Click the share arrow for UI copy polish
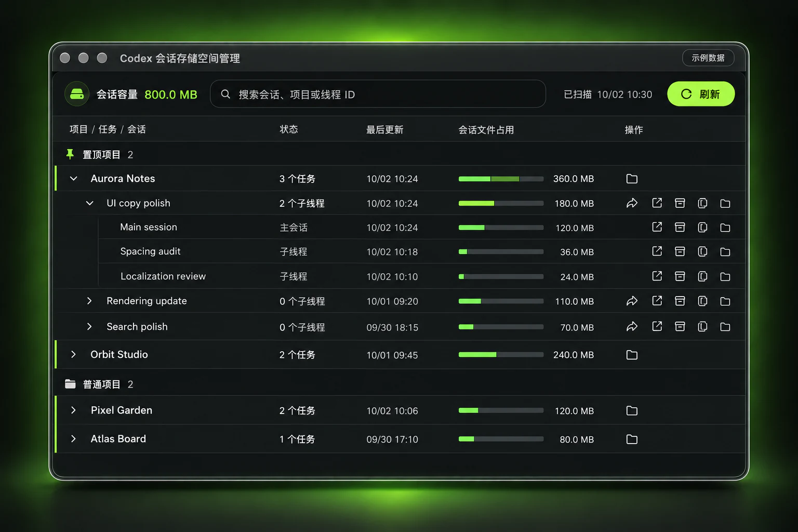 click(x=632, y=203)
